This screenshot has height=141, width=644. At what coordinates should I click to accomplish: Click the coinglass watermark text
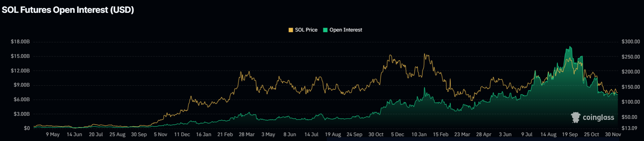pyautogui.click(x=598, y=117)
